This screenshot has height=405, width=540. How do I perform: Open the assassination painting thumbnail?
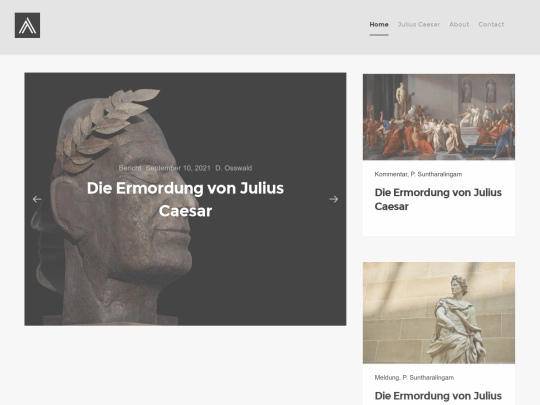[x=439, y=117]
